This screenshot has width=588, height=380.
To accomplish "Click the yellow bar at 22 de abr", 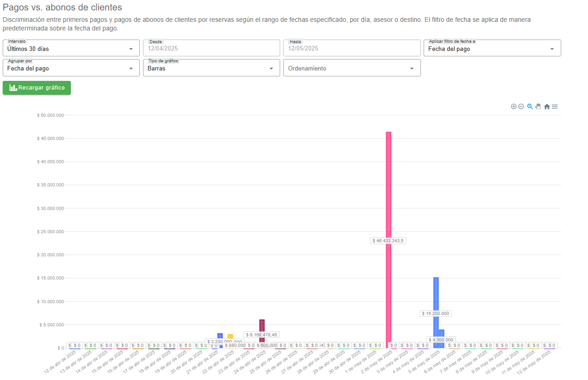I will pos(230,336).
